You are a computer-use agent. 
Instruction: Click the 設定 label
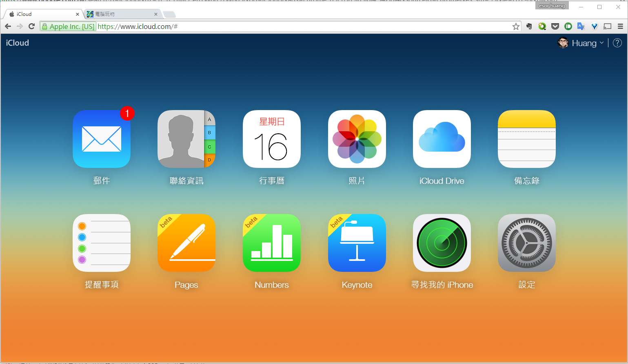[x=527, y=285]
